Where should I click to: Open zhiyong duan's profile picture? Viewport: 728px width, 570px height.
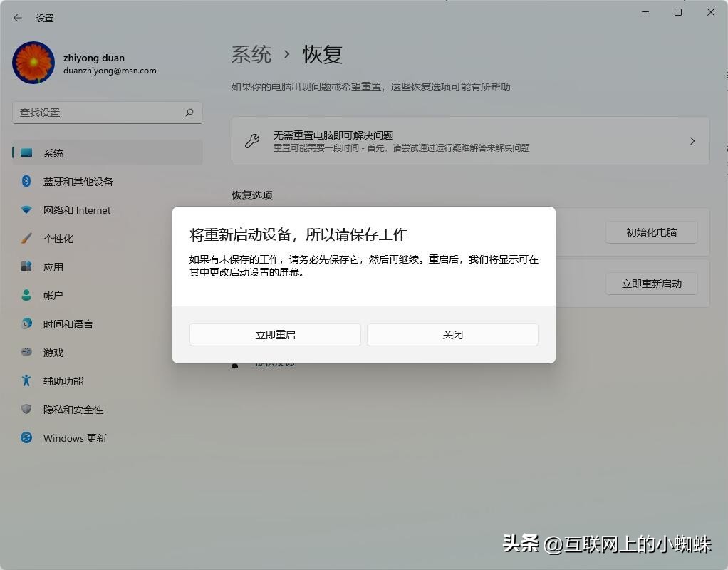pyautogui.click(x=33, y=63)
